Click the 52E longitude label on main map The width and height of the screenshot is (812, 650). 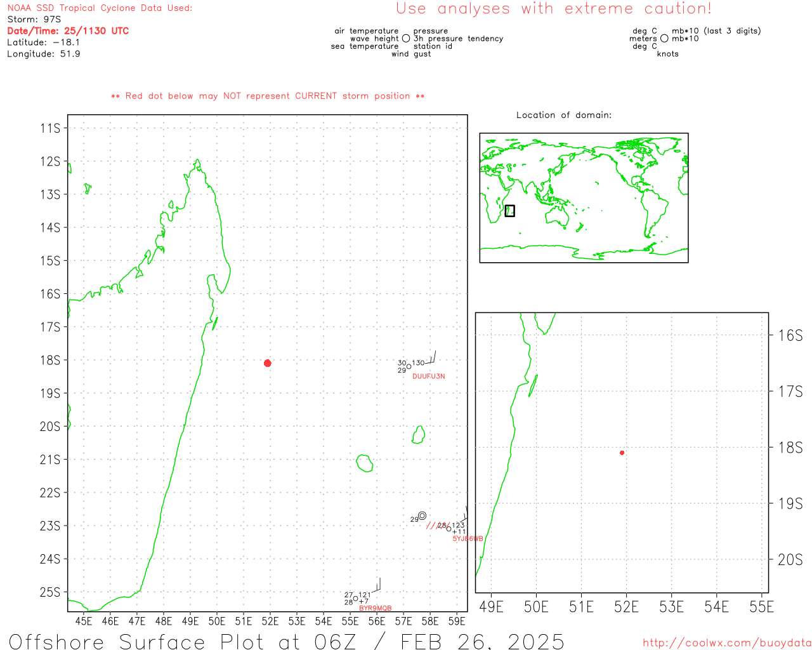tap(270, 621)
